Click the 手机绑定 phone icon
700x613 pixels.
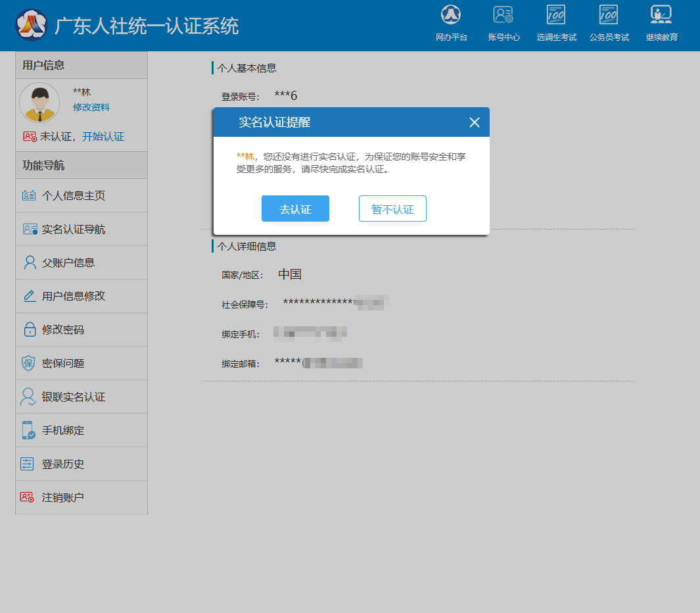(28, 430)
